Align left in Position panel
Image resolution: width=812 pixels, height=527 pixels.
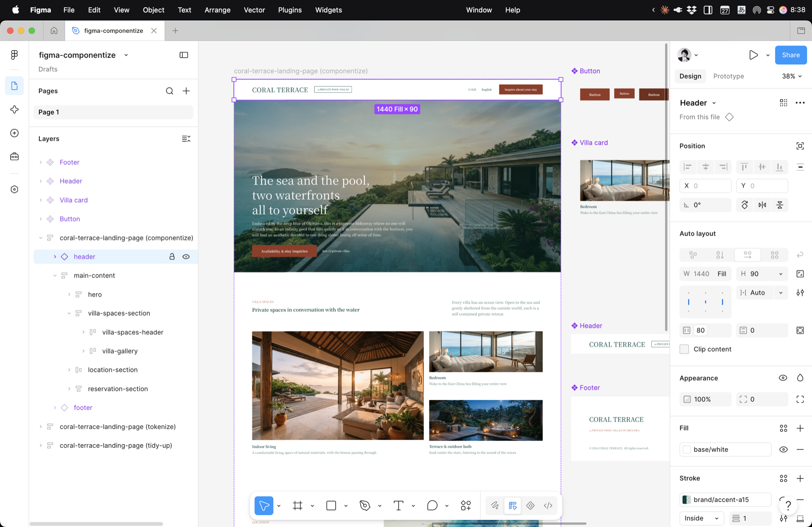coord(688,167)
